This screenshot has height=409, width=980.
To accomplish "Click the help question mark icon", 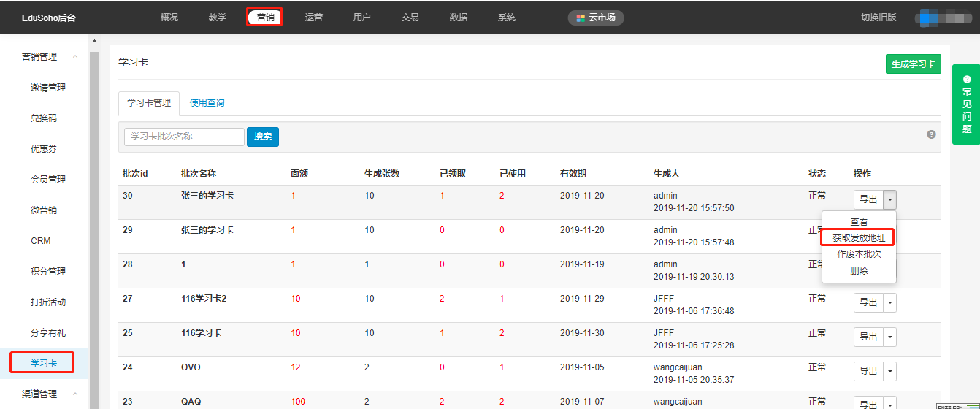I will coord(931,134).
